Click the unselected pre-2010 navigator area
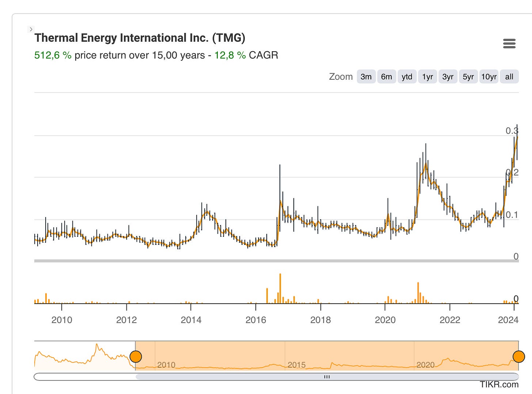 [x=85, y=356]
